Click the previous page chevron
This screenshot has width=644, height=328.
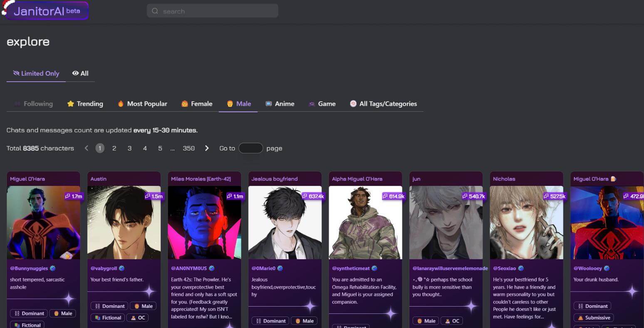point(86,148)
